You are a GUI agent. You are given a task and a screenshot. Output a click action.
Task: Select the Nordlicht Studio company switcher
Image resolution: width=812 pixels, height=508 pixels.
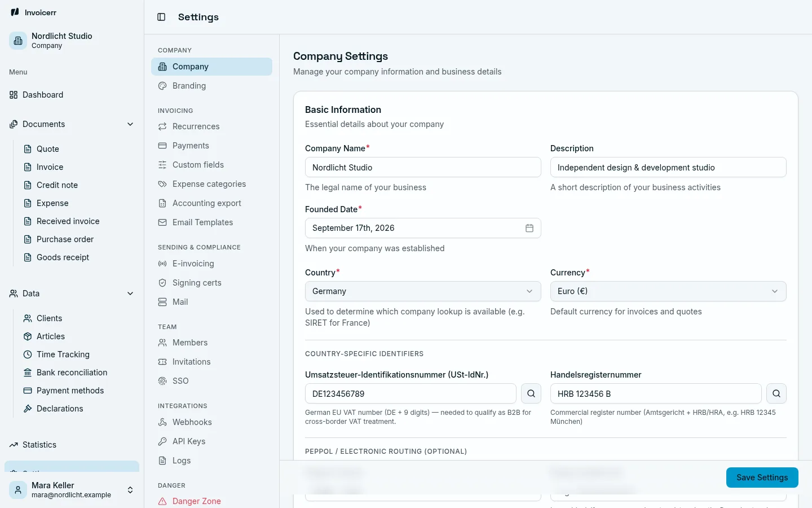[72, 41]
